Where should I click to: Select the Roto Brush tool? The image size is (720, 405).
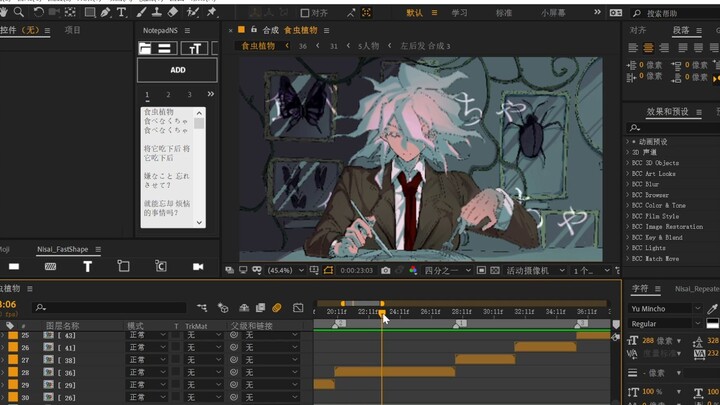(192, 12)
